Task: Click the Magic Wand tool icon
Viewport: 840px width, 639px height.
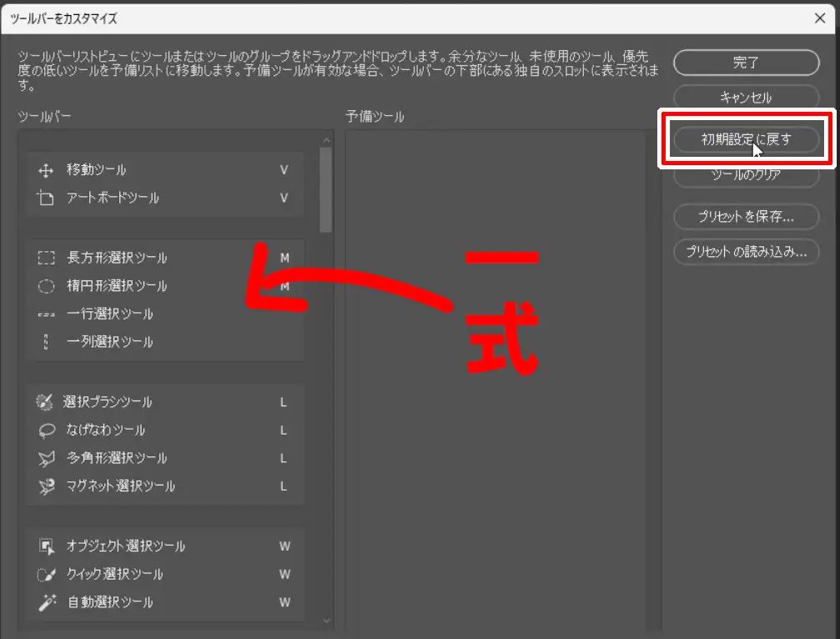Action: pyautogui.click(x=46, y=602)
